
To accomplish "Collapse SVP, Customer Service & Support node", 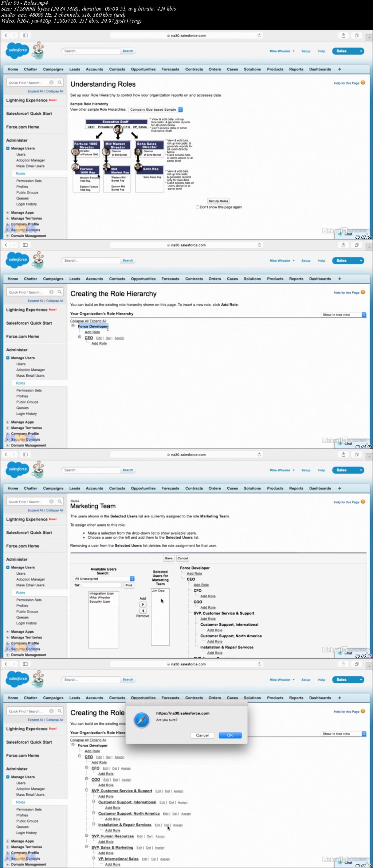I will coord(87,790).
